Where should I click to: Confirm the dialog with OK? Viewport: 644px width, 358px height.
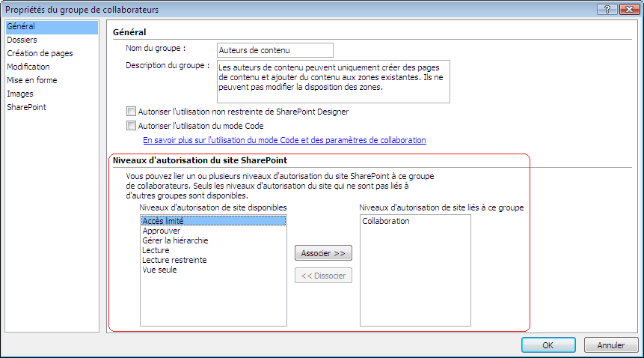(548, 345)
